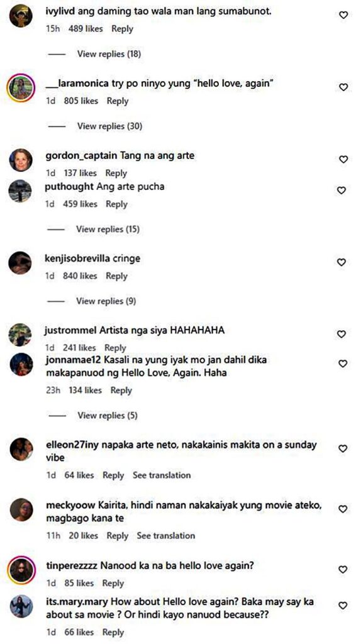Like gordon_captain's comment via heart
The image size is (356, 644).
click(343, 159)
